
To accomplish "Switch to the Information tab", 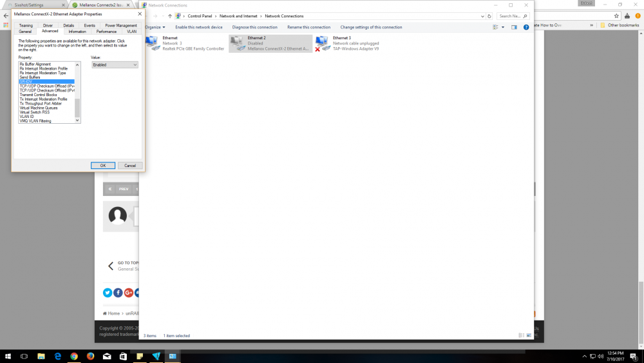I will (77, 31).
